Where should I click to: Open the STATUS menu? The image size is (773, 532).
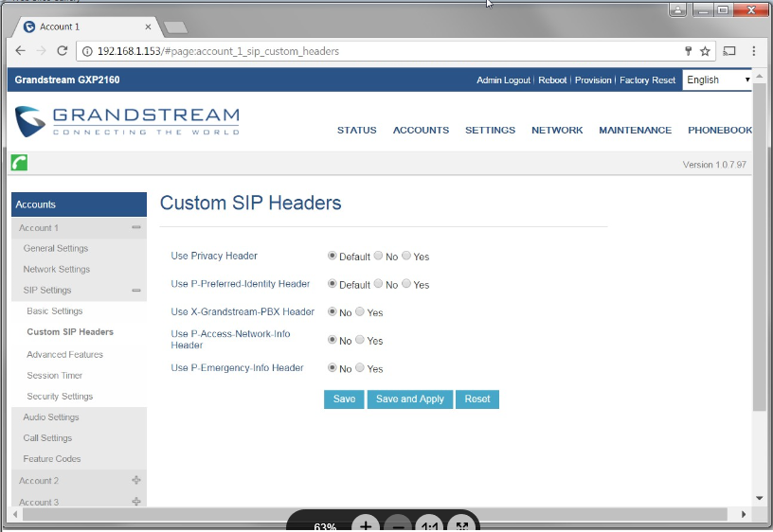point(356,130)
